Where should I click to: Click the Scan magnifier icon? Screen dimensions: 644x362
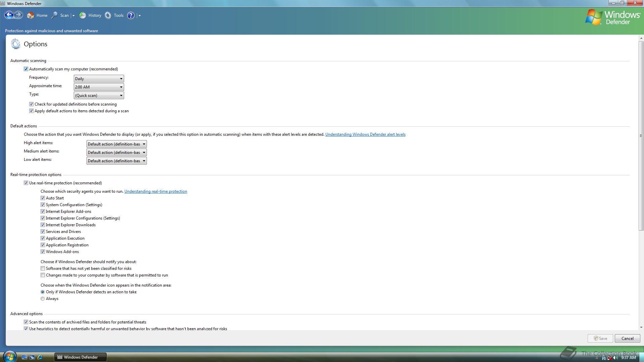(x=54, y=15)
